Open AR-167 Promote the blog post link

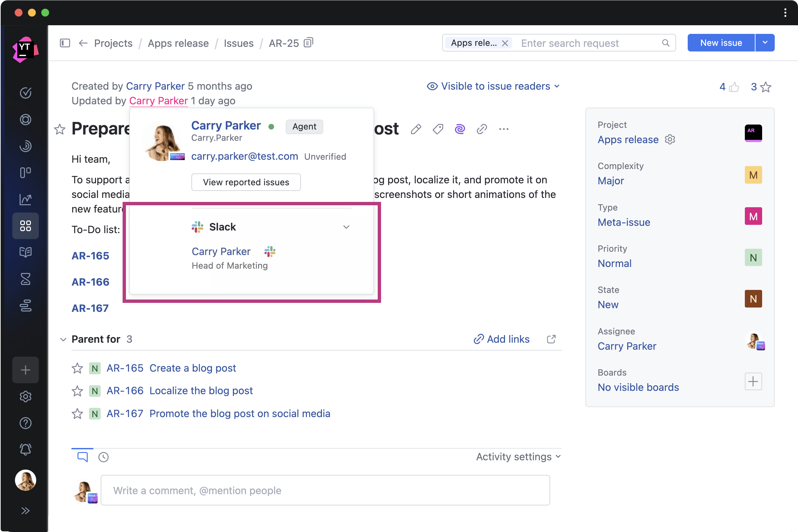[x=239, y=413]
